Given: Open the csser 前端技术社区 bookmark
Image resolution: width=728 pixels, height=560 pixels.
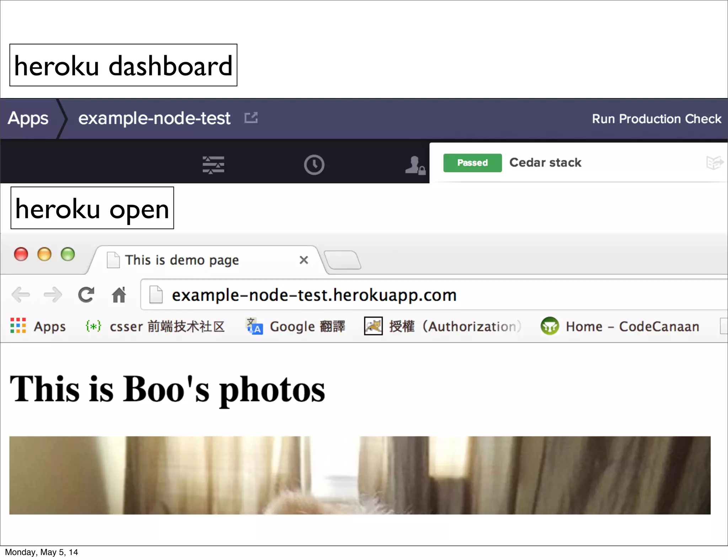Looking at the screenshot, I should tap(155, 326).
